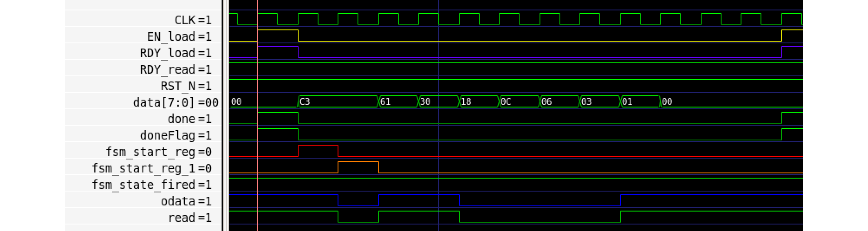The image size is (868, 231).
Task: Click the doneFlag signal label
Action: tap(167, 135)
